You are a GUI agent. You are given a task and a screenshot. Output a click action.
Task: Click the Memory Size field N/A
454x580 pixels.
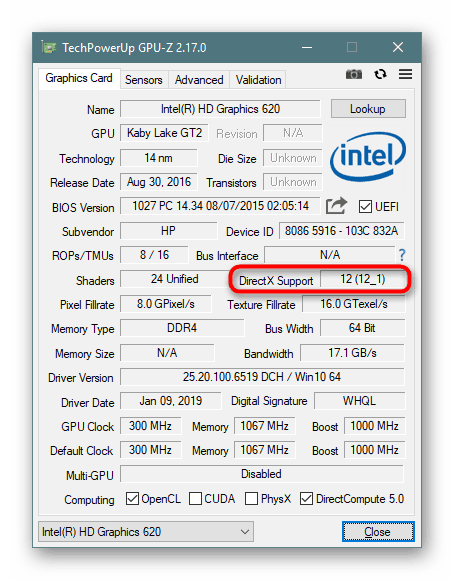point(167,353)
